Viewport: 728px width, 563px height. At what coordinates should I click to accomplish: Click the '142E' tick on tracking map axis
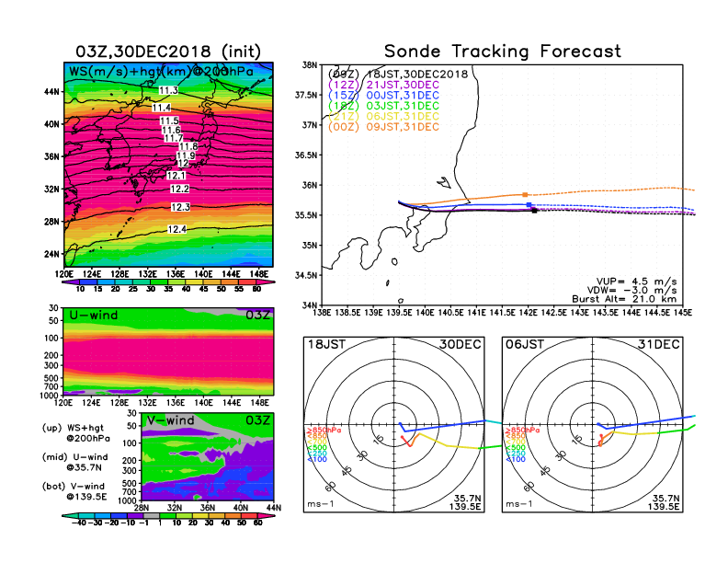(x=528, y=313)
